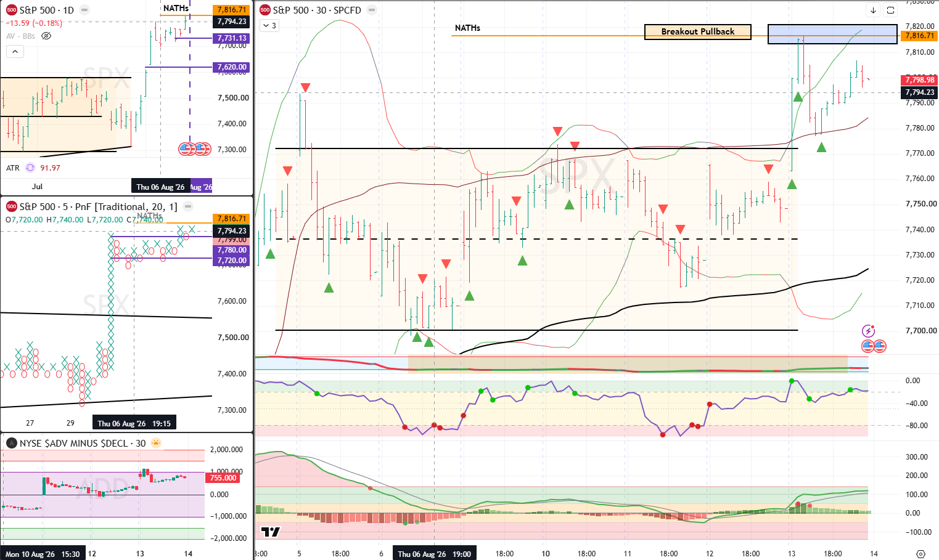Click gray status pill beside SPCFD title
This screenshot has height=560, width=939.
(x=372, y=10)
